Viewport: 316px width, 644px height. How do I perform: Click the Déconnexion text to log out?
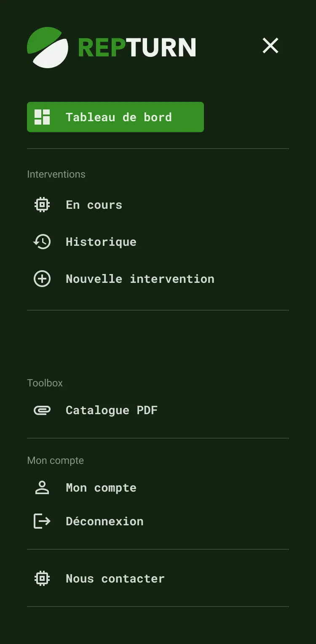point(104,522)
